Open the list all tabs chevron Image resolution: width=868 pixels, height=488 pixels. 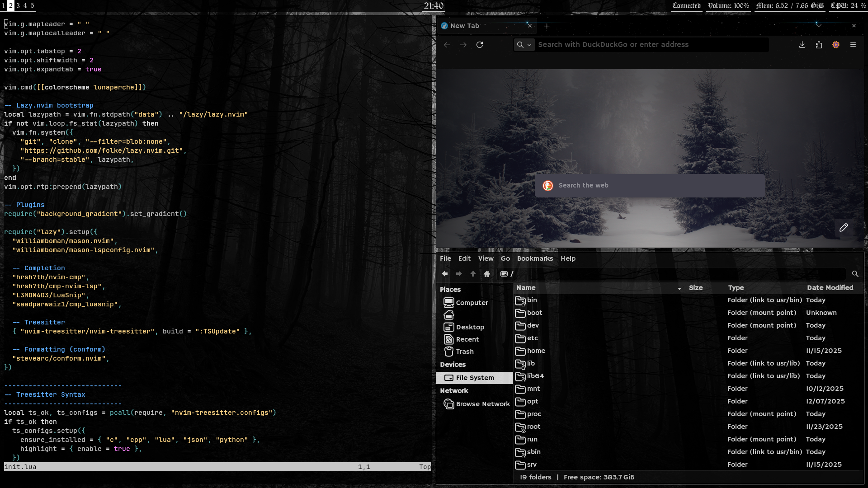click(x=818, y=26)
